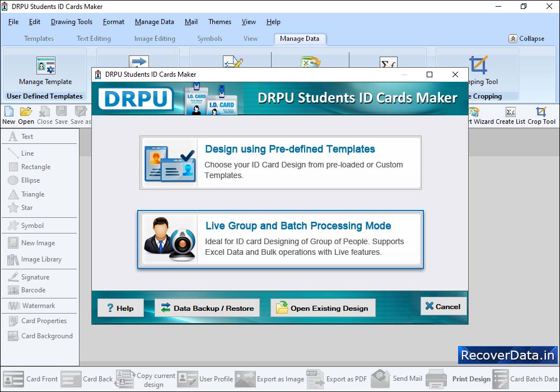The height and width of the screenshot is (392, 560).
Task: Collapse the ribbon panel
Action: coord(527,39)
